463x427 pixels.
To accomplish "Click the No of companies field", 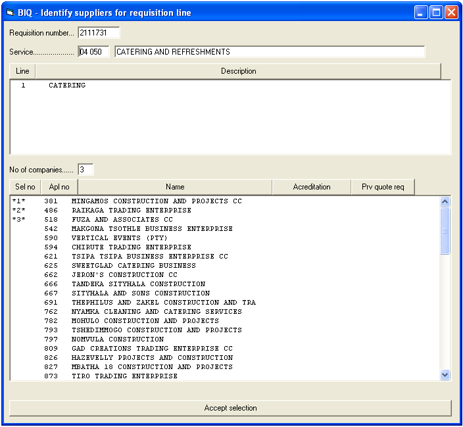I will coord(86,170).
